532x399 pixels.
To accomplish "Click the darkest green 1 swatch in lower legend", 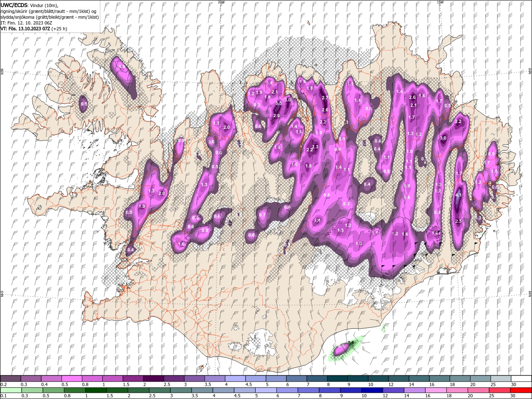I will [x=96, y=390].
